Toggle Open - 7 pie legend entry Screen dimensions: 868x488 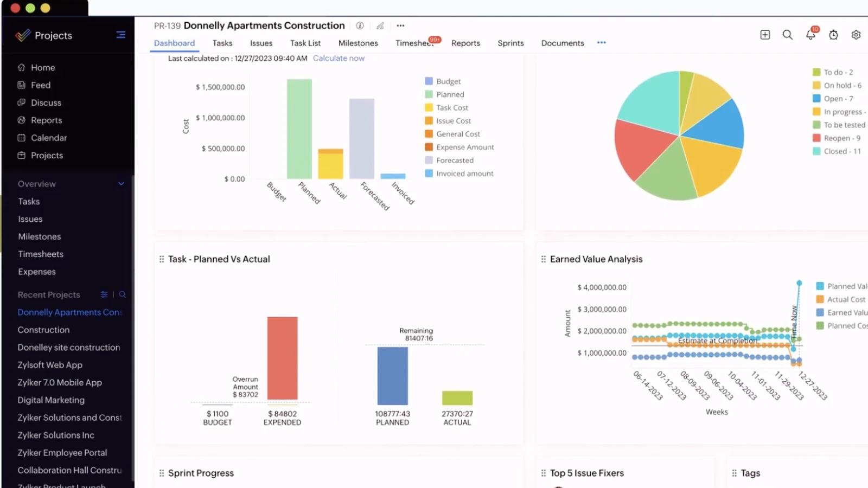tap(833, 99)
